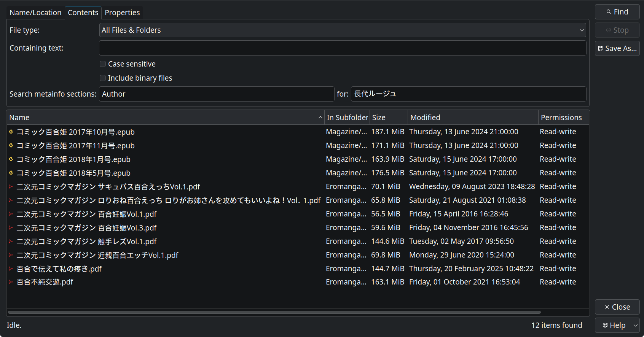Click the Close button
644x337 pixels.
(x=617, y=307)
